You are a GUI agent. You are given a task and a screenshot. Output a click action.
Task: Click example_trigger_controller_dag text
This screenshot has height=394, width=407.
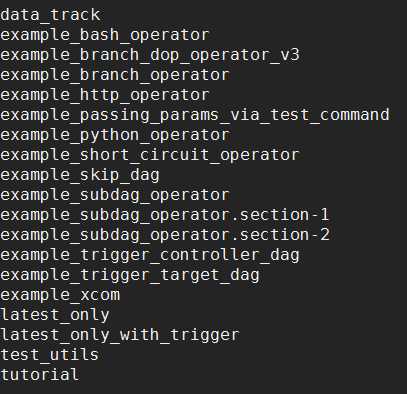(150, 255)
